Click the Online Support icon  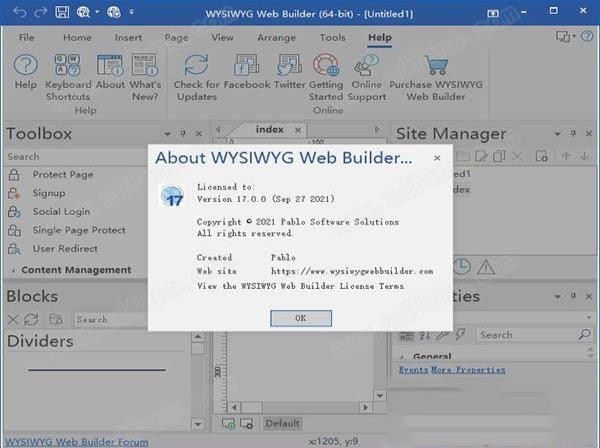[x=367, y=66]
